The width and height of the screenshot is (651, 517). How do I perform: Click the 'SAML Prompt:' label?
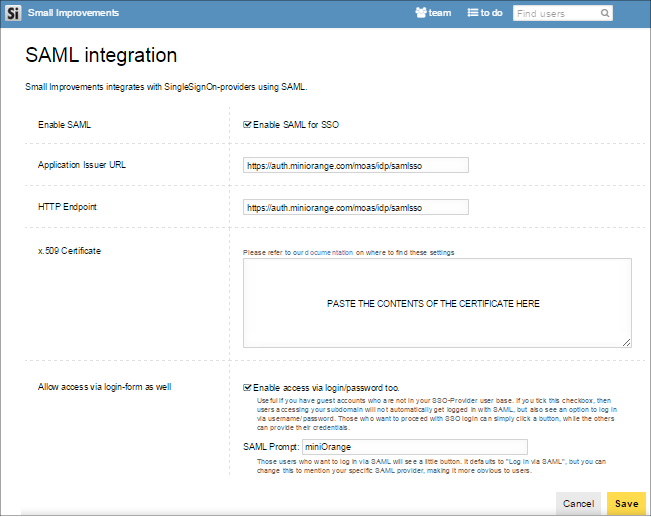pyautogui.click(x=271, y=447)
